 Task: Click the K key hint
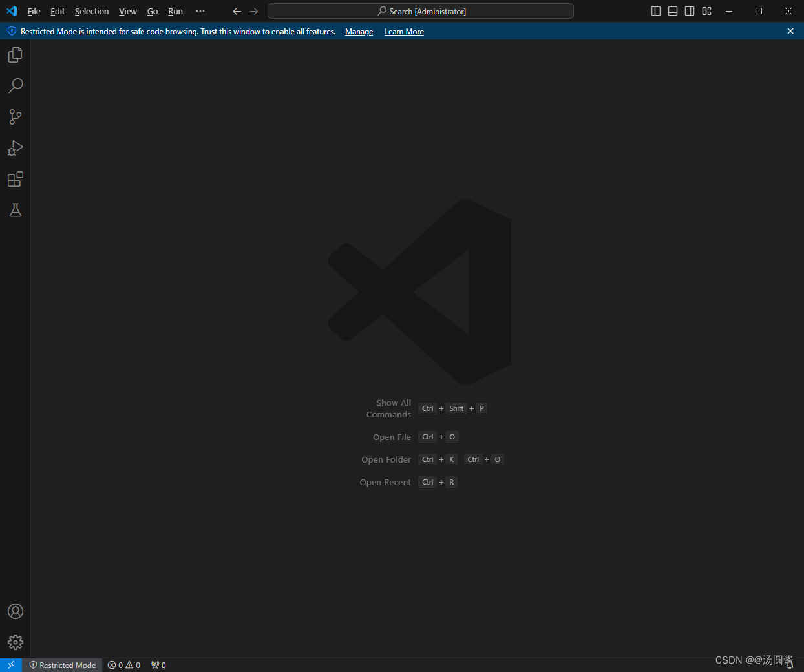click(x=452, y=459)
